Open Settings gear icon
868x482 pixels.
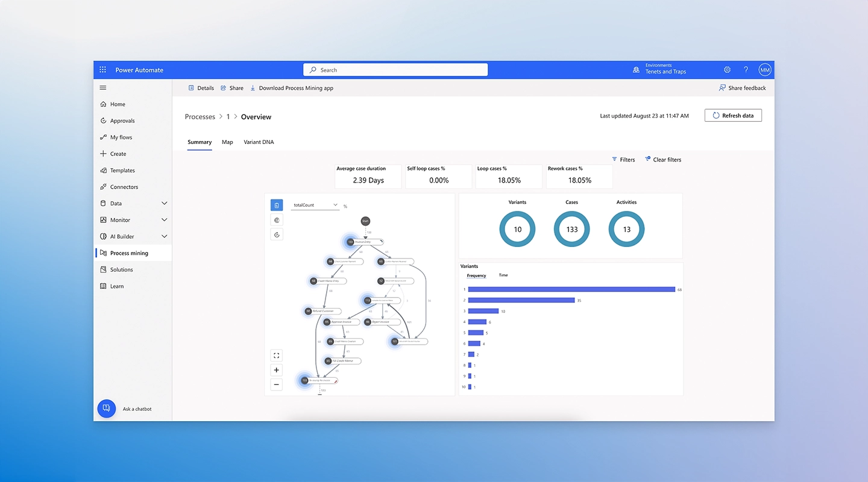(727, 70)
